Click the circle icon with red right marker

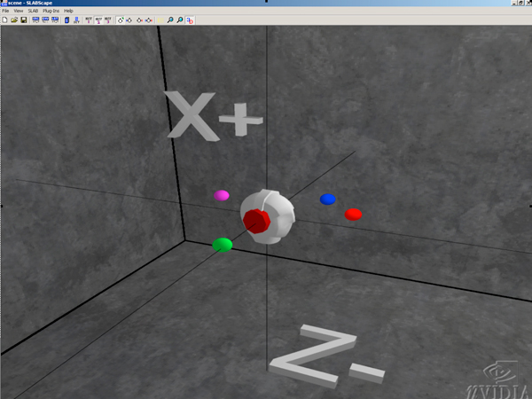click(x=139, y=20)
